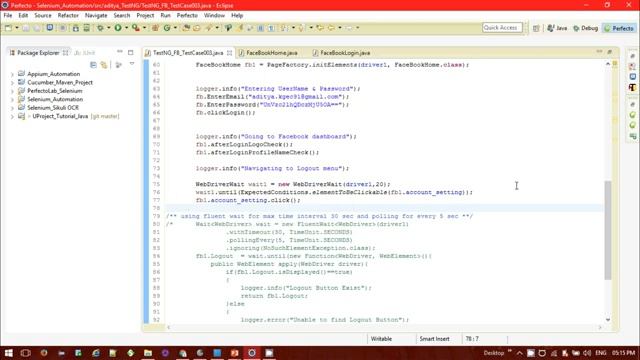
Task: Click the Open Type toolbar icon
Action: tap(186, 28)
